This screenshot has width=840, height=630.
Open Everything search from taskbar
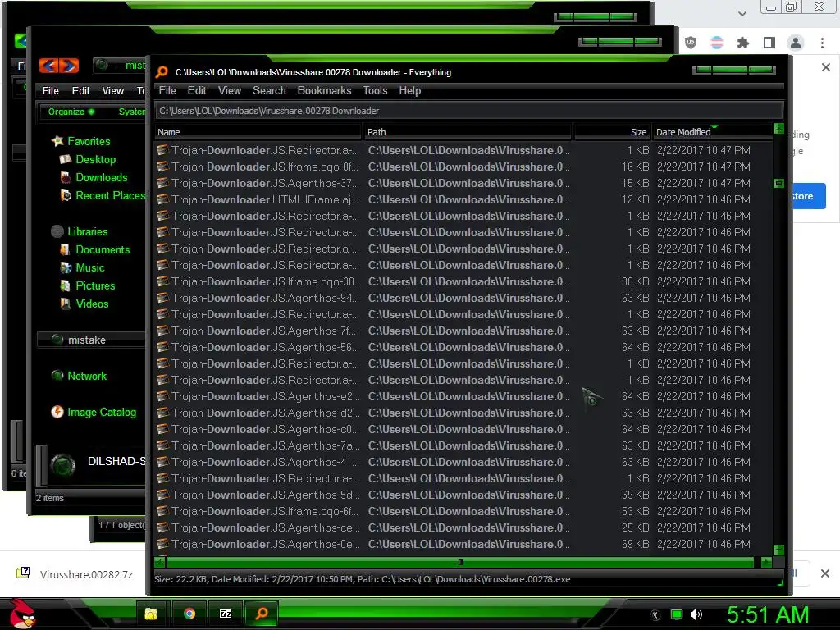(262, 614)
